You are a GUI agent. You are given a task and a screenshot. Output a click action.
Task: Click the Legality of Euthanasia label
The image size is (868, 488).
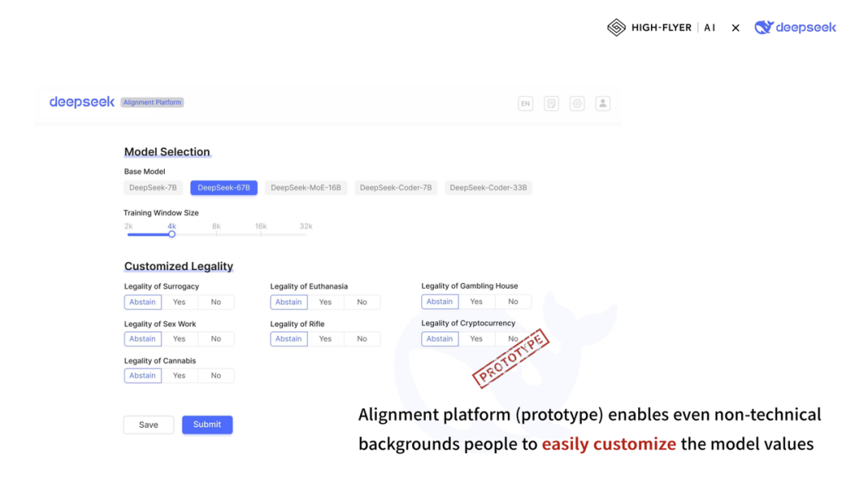coord(309,286)
